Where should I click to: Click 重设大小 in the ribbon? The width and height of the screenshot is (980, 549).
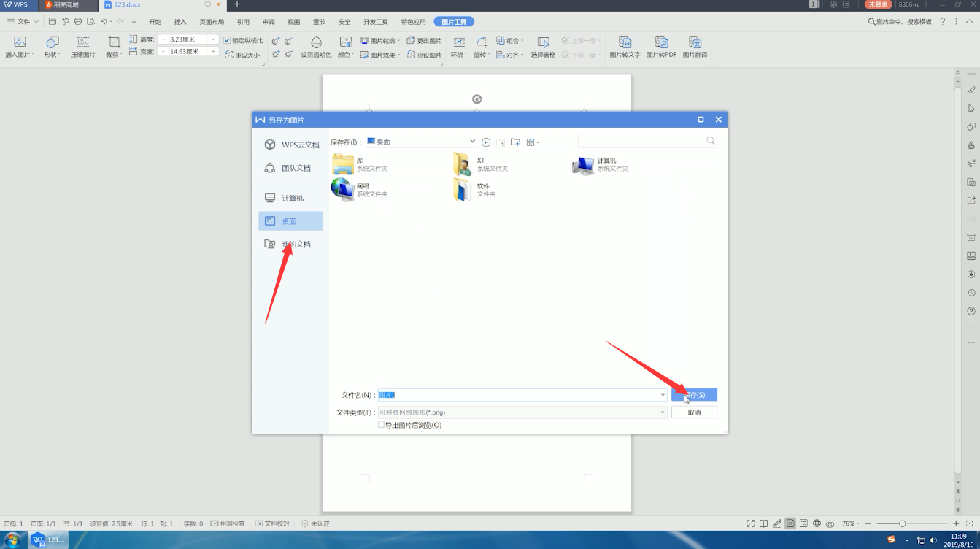coord(242,55)
